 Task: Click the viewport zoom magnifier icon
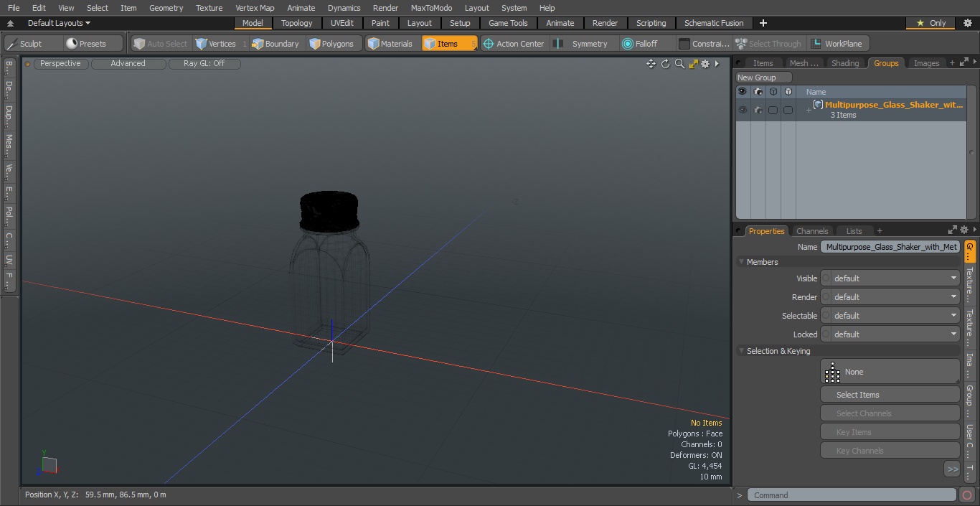(679, 64)
